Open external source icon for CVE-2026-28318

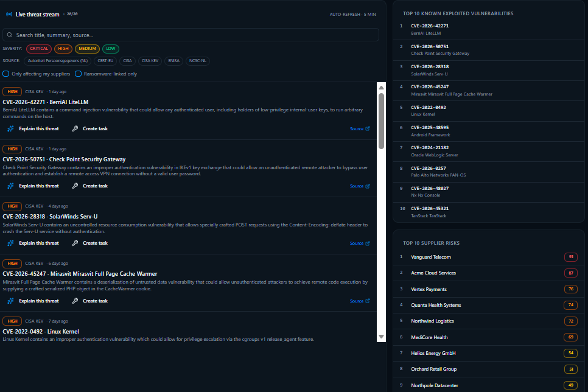[368, 243]
